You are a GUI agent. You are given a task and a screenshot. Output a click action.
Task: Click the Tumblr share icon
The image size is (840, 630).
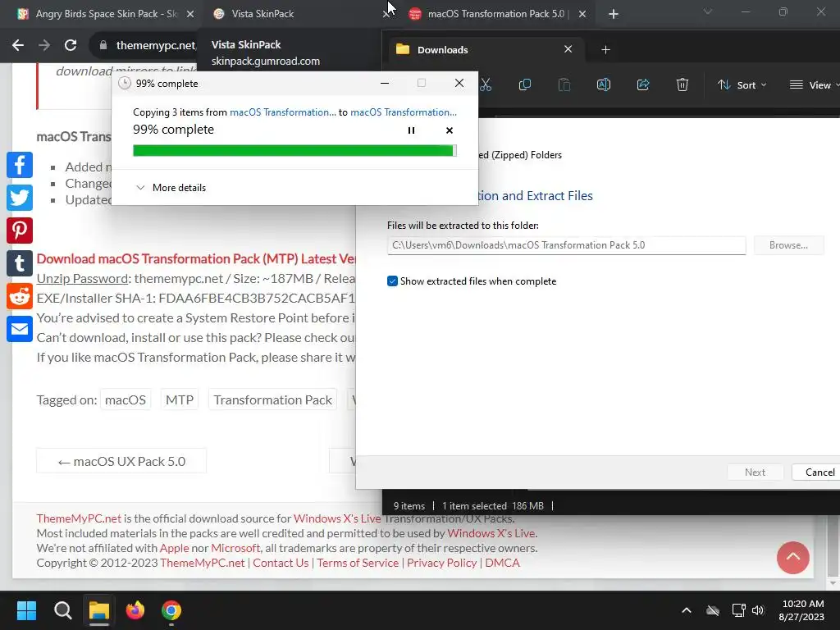point(20,263)
